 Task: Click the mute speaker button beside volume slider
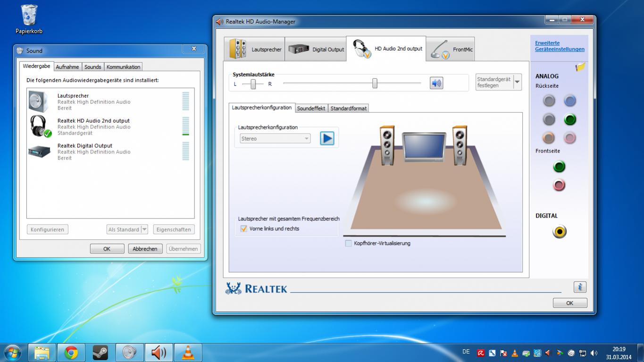click(436, 84)
